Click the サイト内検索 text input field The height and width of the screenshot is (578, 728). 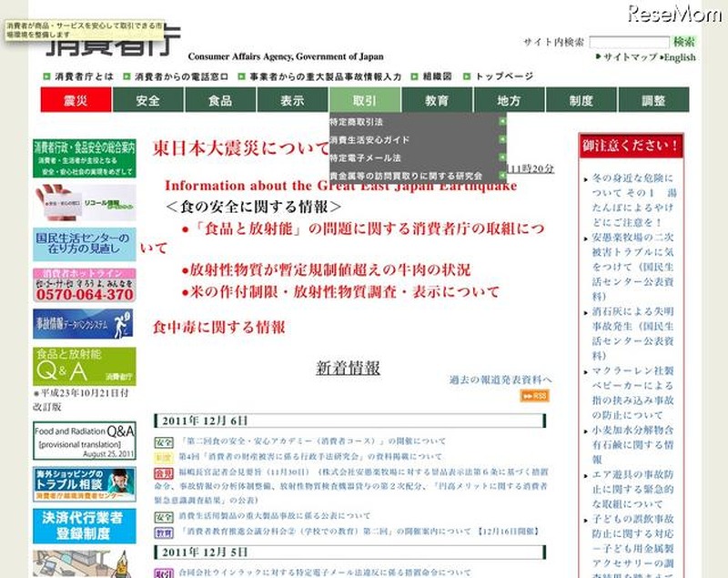pos(629,42)
